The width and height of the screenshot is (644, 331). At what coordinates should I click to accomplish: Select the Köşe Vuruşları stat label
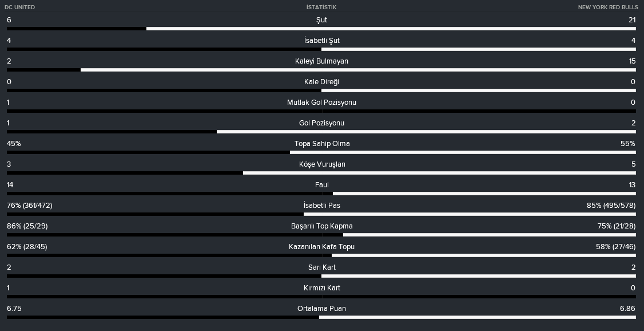(322, 164)
